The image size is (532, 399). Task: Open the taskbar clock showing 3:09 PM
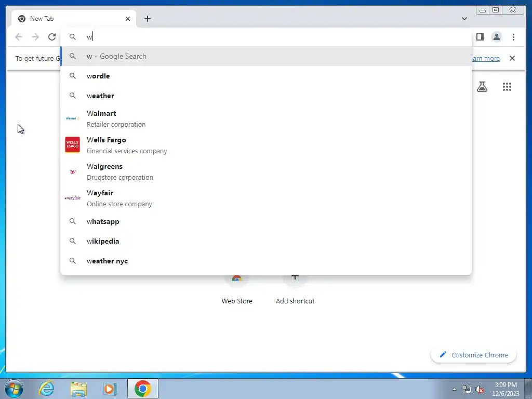tap(506, 389)
